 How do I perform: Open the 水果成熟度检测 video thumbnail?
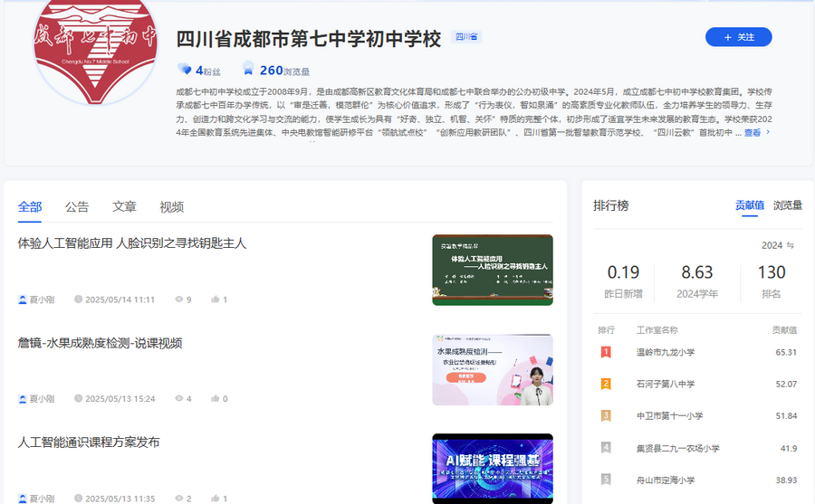(492, 369)
